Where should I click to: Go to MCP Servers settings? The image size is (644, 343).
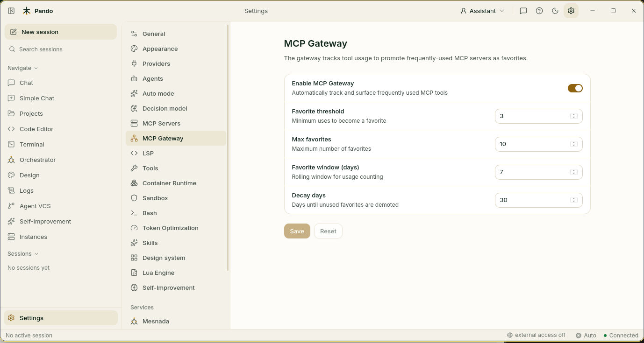tap(176, 123)
